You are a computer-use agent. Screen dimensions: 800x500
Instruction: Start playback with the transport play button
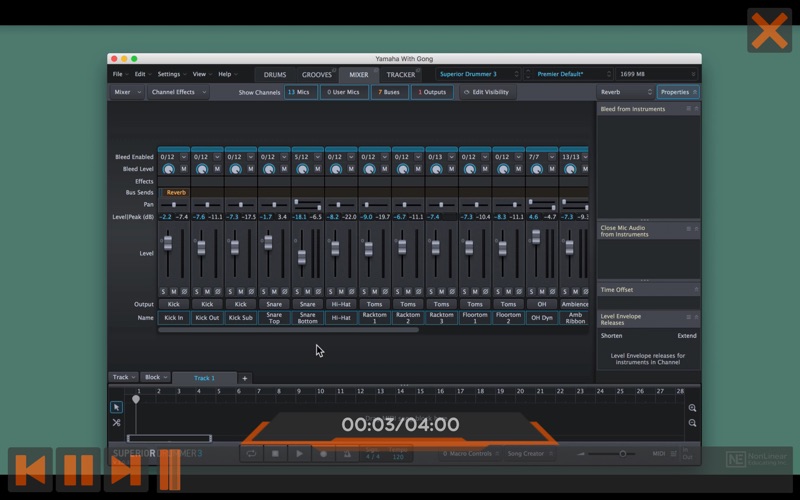pyautogui.click(x=299, y=454)
